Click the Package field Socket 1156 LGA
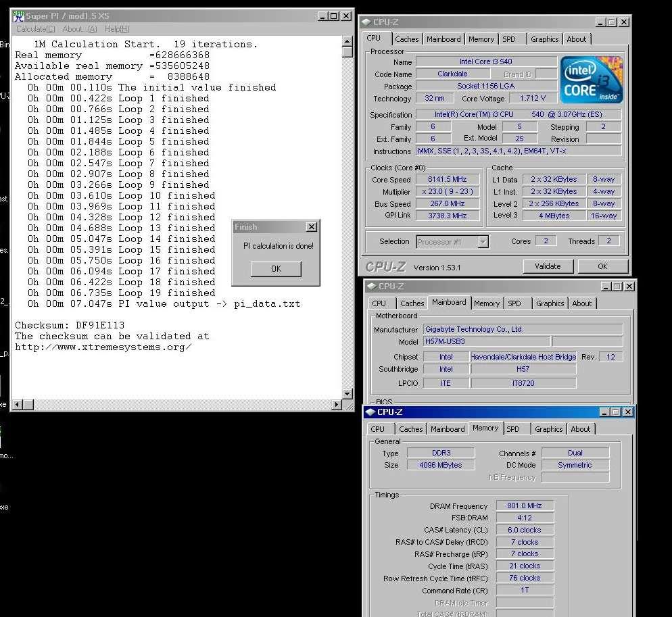 486,86
